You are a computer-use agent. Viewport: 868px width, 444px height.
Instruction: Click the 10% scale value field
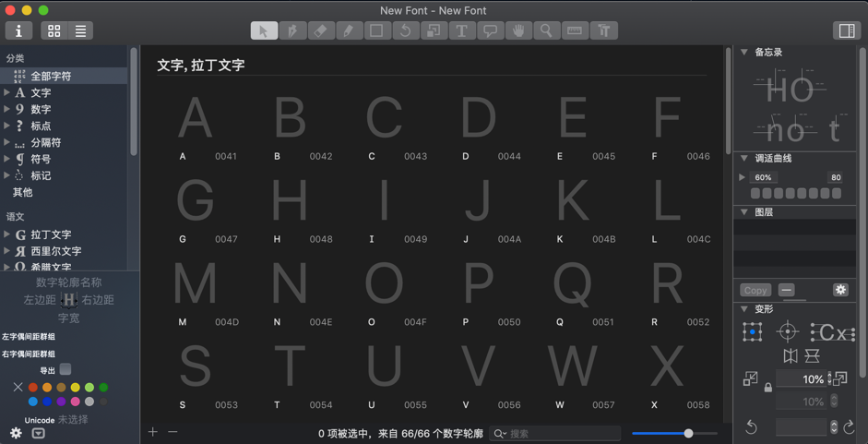point(801,379)
